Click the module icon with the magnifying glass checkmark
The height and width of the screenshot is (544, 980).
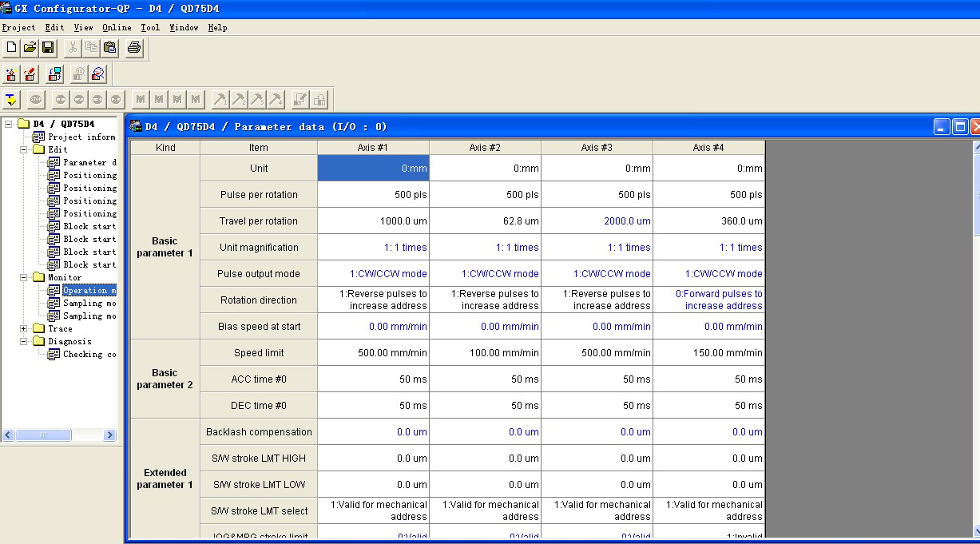[97, 74]
